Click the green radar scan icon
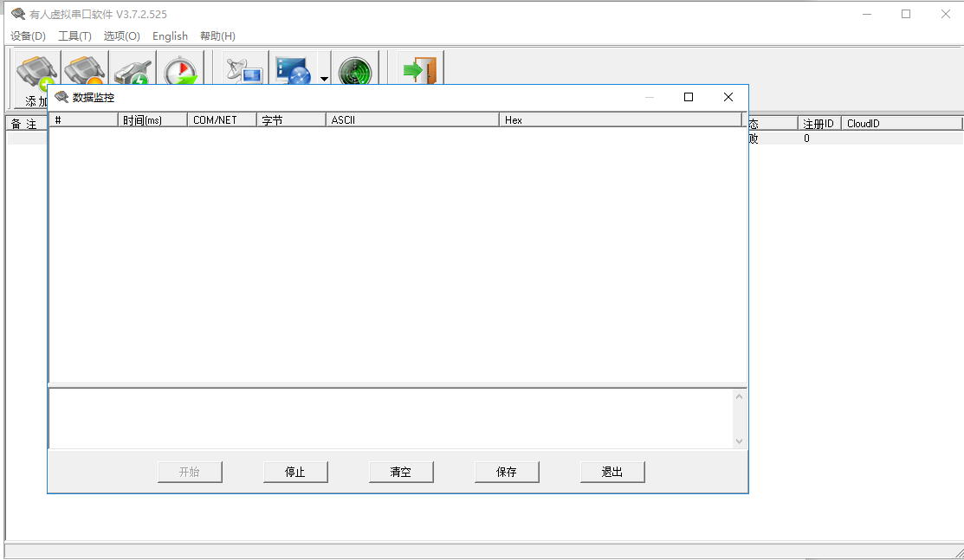Screen dimensions: 964x560 [x=355, y=70]
